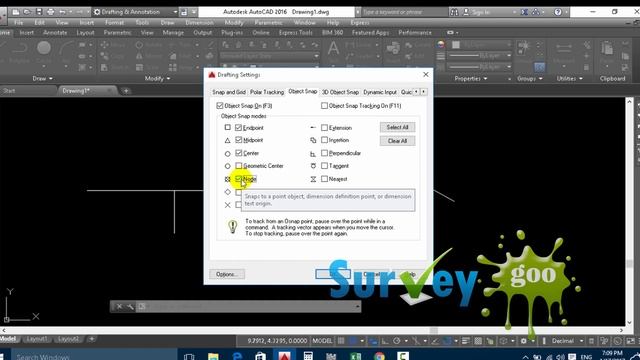Click the keyword search field in title bar
640x360 pixels.
[404, 12]
